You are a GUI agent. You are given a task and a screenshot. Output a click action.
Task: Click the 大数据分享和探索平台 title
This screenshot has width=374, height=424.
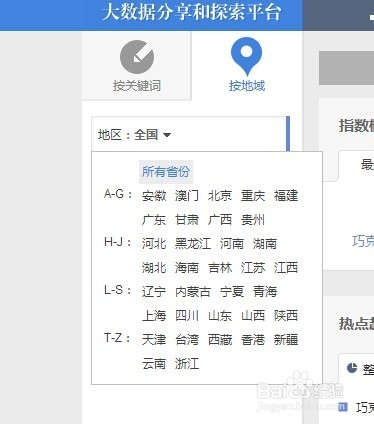[192, 12]
